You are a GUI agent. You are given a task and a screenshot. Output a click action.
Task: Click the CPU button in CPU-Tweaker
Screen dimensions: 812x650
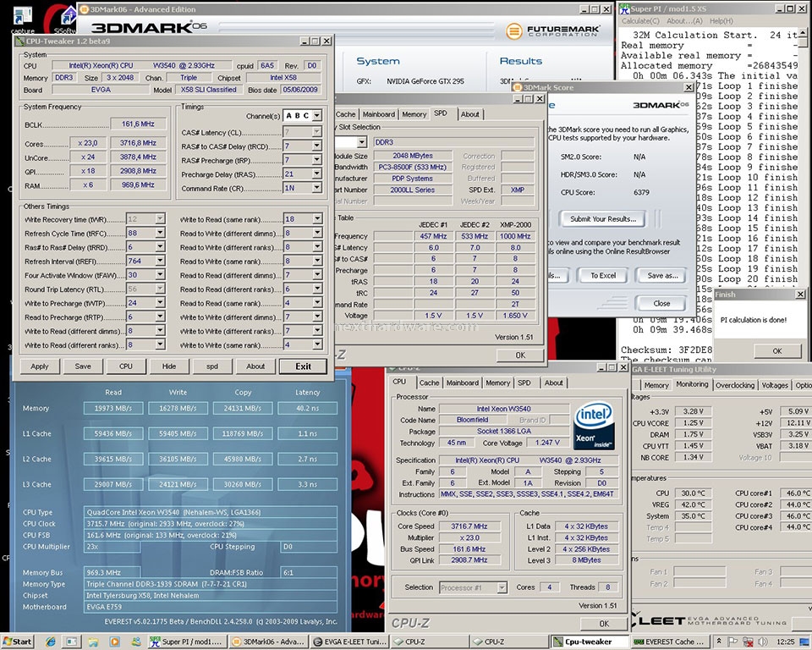pos(126,366)
